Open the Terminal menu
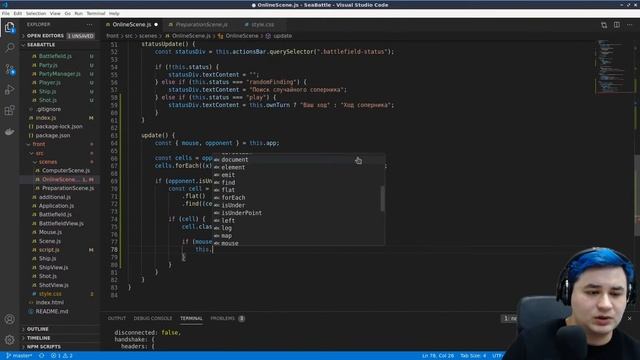Viewport: 640px width, 360px height. 96,13
